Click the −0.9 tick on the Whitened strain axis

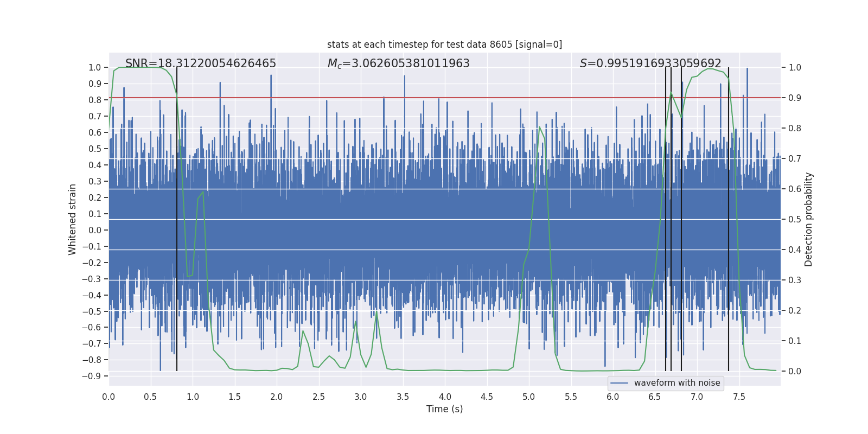92,376
